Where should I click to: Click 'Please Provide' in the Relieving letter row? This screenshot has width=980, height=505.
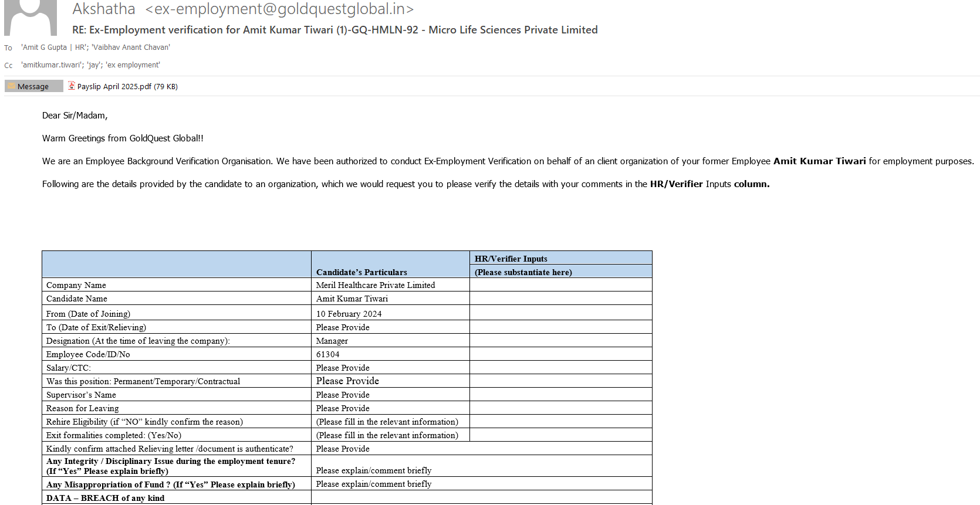click(x=343, y=449)
